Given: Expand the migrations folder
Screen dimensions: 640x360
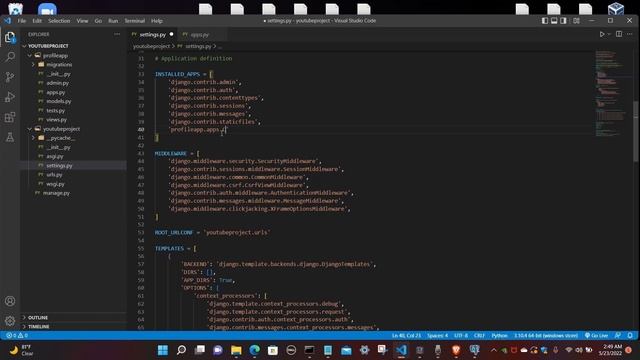Looking at the screenshot, I should coord(33,64).
